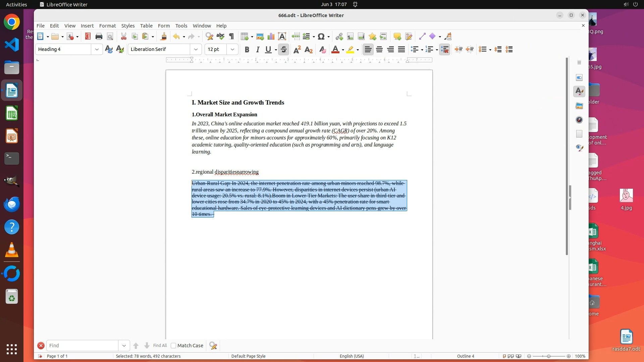Enable the Match Case checkbox
644x362 pixels.
(173, 346)
